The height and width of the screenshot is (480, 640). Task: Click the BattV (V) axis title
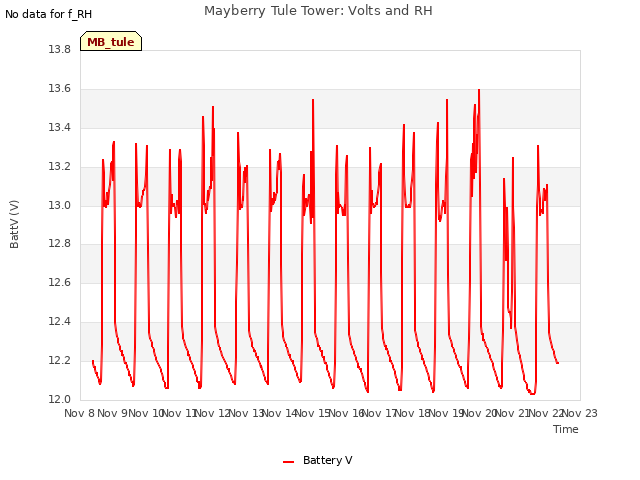tap(14, 224)
